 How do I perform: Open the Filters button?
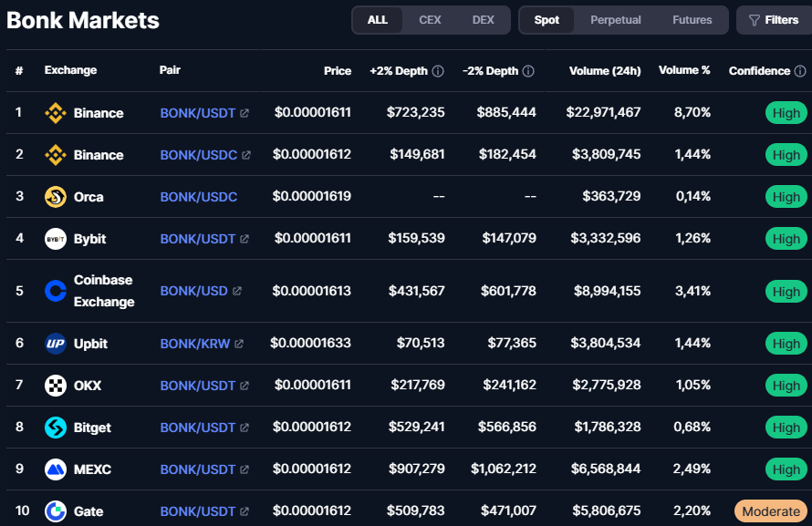click(x=775, y=20)
